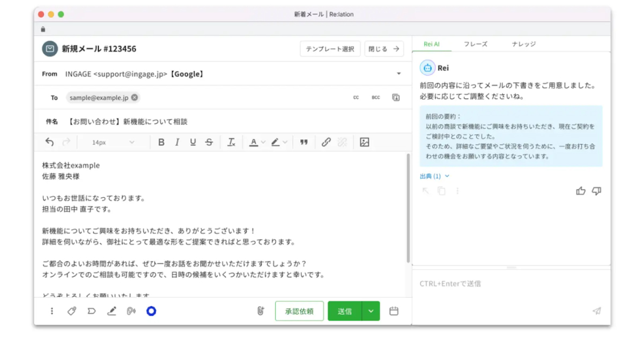Click the 承認依頼 button
The height and width of the screenshot is (347, 644).
[299, 311]
